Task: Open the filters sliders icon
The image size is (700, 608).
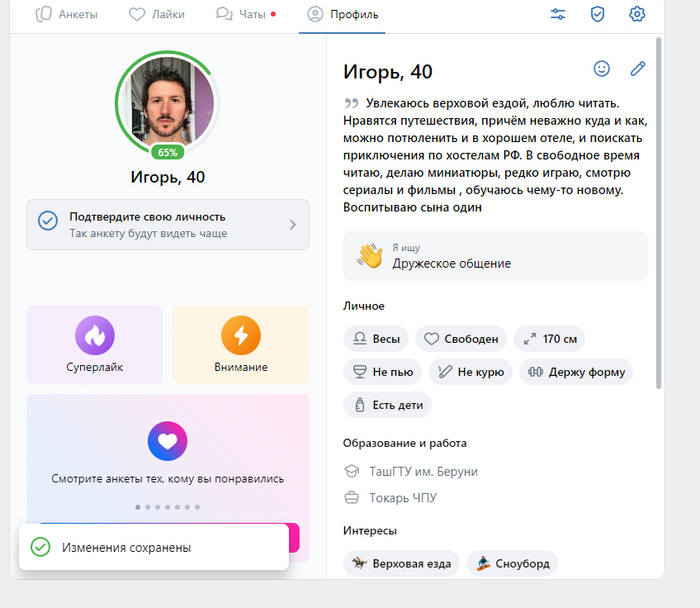Action: click(558, 14)
